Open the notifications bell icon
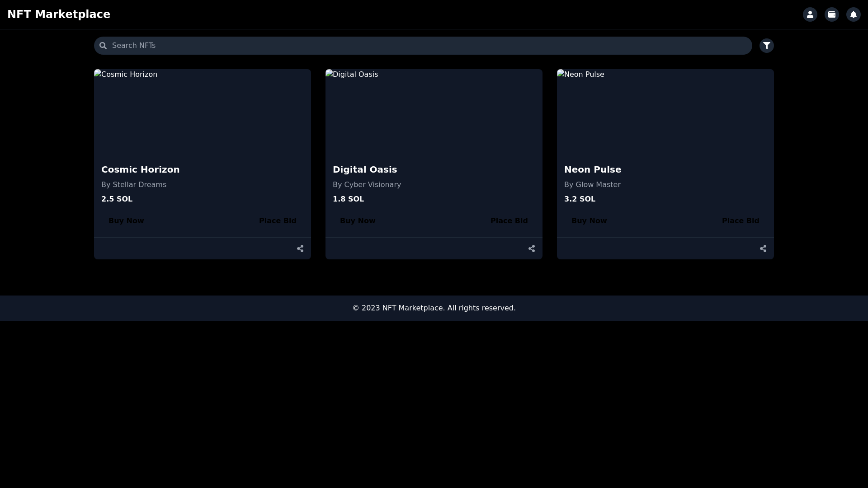This screenshot has width=868, height=488. click(853, 14)
